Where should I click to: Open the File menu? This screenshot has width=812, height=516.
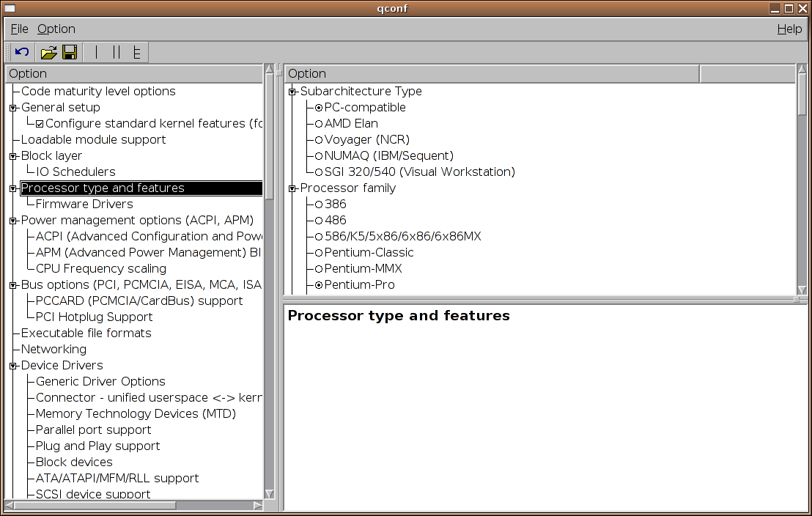click(x=19, y=29)
